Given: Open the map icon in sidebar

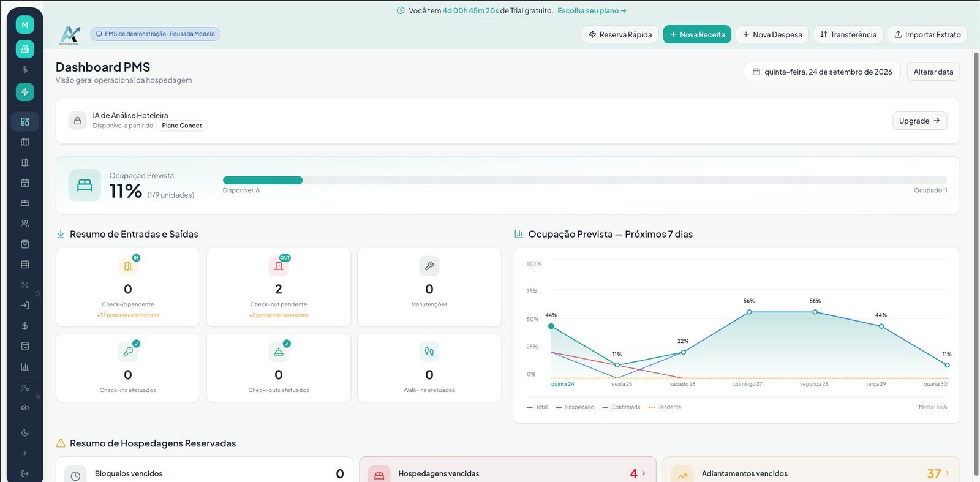Looking at the screenshot, I should coord(25,142).
